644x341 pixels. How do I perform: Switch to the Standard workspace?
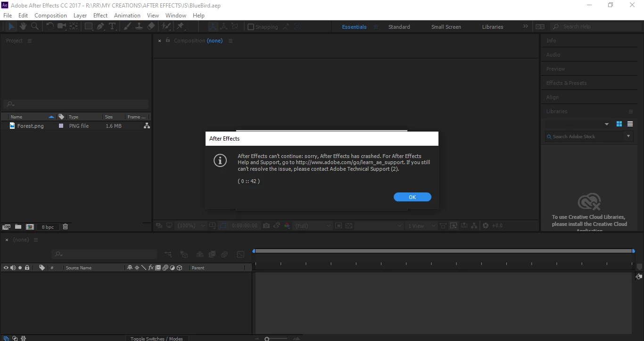click(399, 27)
